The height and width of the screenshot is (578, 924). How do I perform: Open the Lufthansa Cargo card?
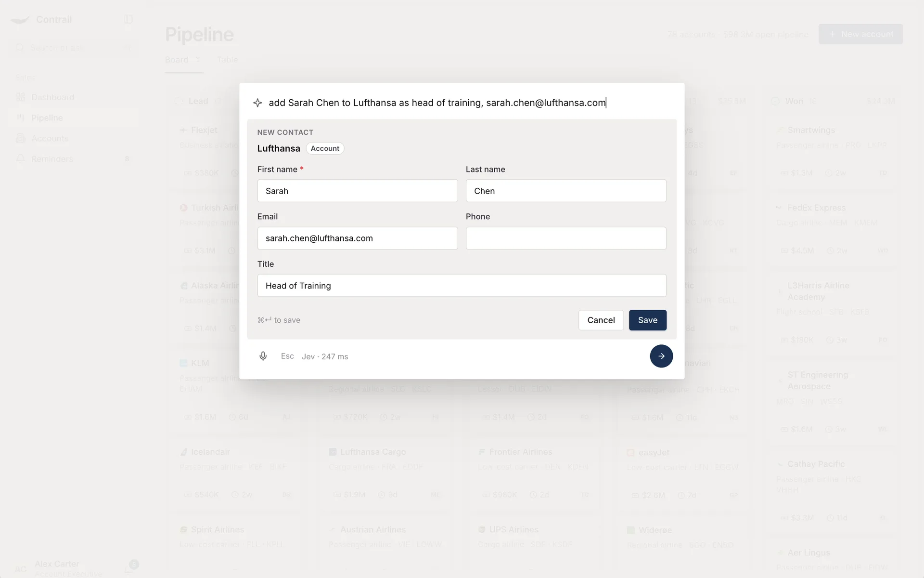(x=385, y=473)
